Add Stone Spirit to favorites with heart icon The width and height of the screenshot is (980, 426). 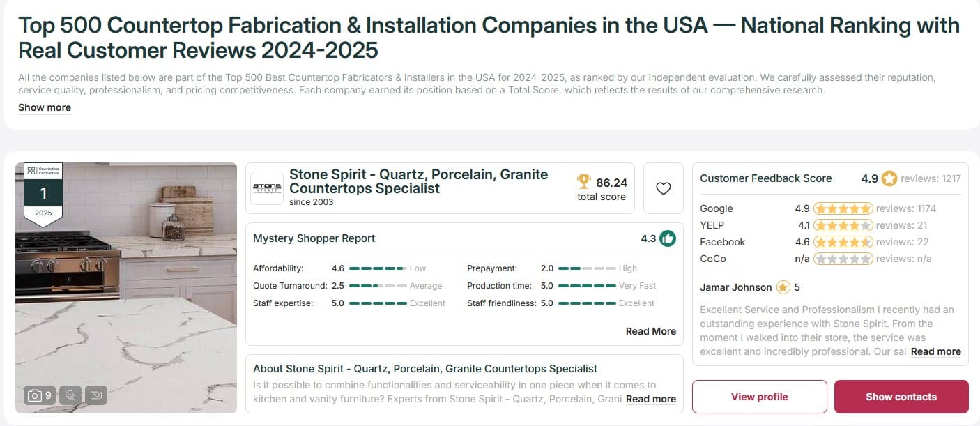tap(663, 188)
